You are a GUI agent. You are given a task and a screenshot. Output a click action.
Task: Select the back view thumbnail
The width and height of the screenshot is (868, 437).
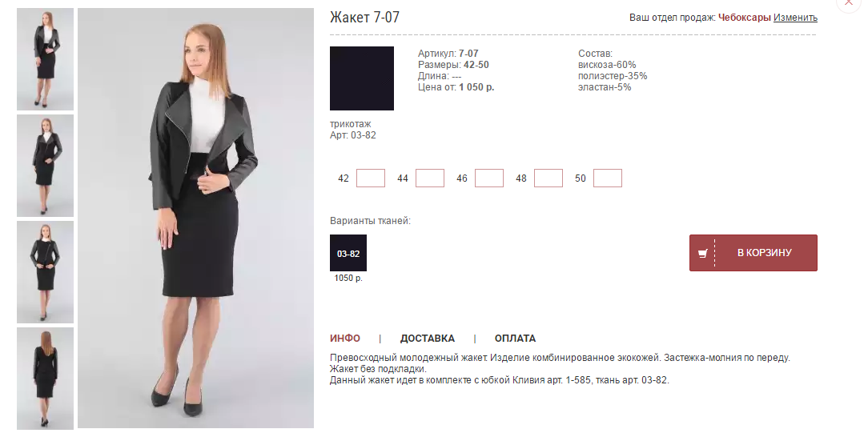click(x=45, y=379)
